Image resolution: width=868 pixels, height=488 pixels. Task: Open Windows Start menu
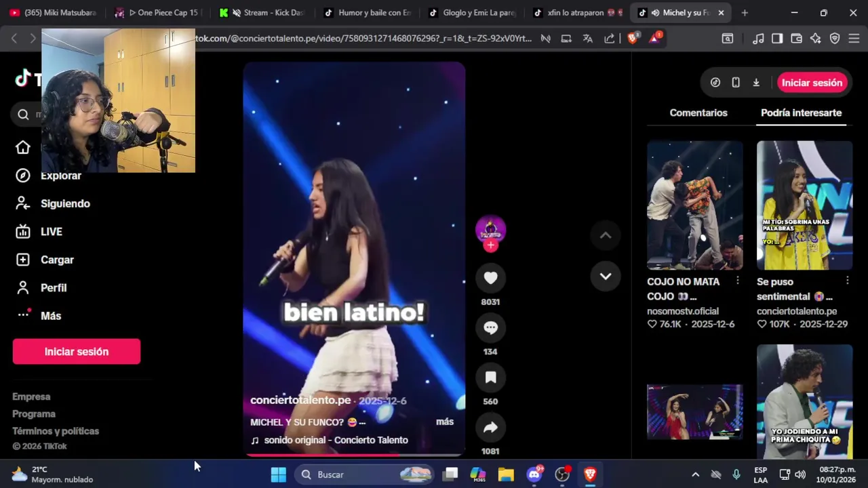point(278,474)
